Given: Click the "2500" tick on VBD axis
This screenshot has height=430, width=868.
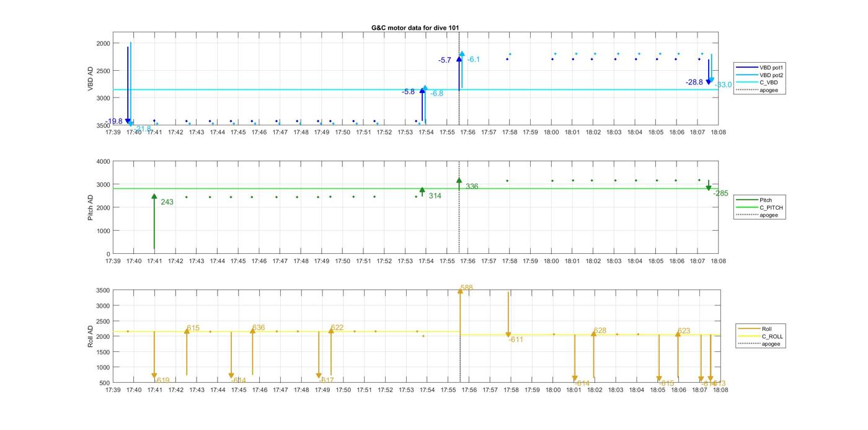Looking at the screenshot, I should (x=102, y=71).
